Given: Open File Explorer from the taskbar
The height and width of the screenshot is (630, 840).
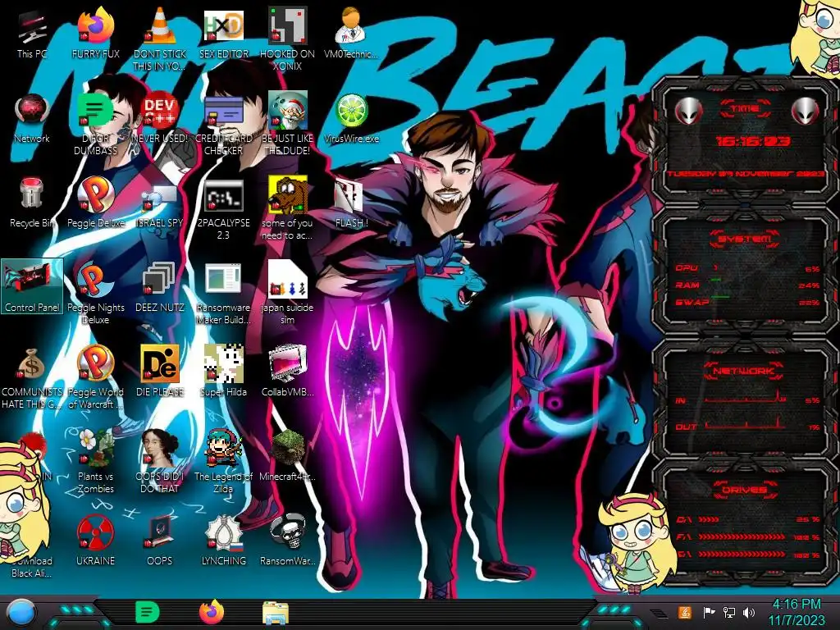Looking at the screenshot, I should (276, 613).
